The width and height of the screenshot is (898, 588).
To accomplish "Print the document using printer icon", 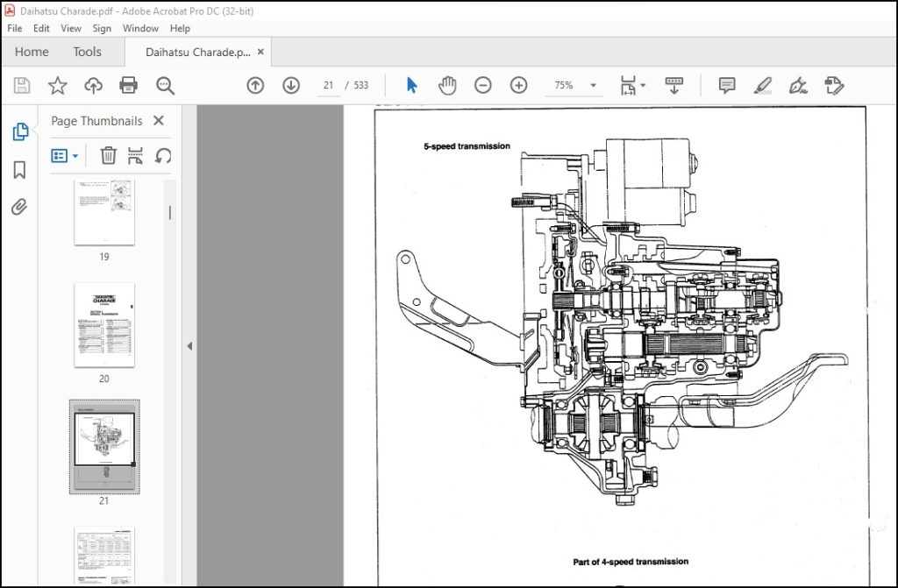I will pos(128,85).
